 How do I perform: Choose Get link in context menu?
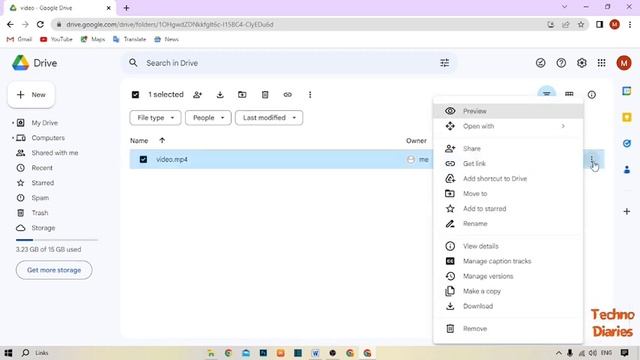pos(508,164)
